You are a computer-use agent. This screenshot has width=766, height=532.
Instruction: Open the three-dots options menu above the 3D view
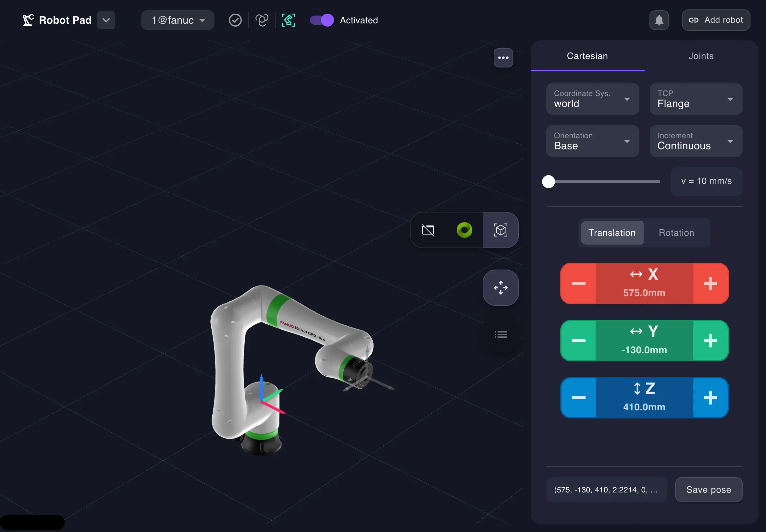(x=503, y=57)
